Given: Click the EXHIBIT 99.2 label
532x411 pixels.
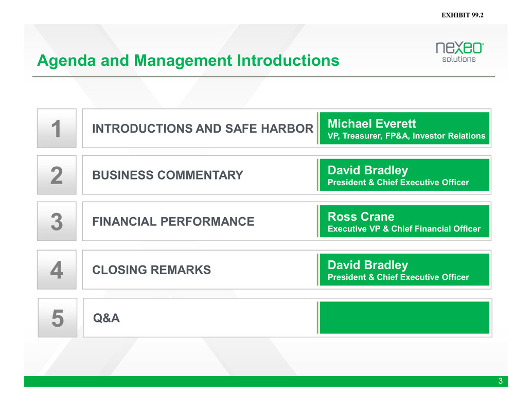Looking at the screenshot, I should pos(463,16).
